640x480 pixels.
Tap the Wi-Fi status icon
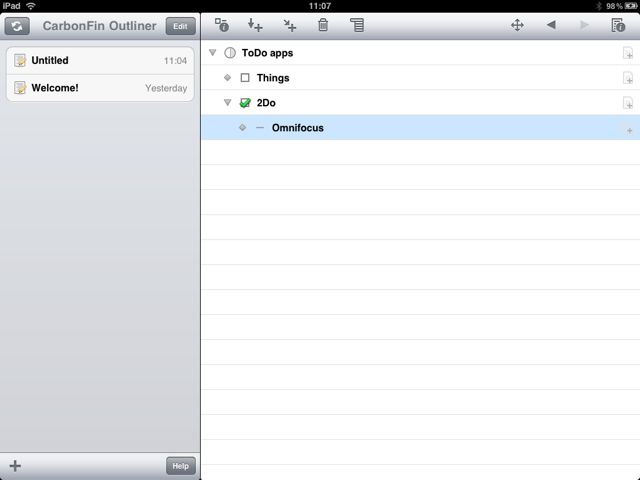[x=31, y=6]
